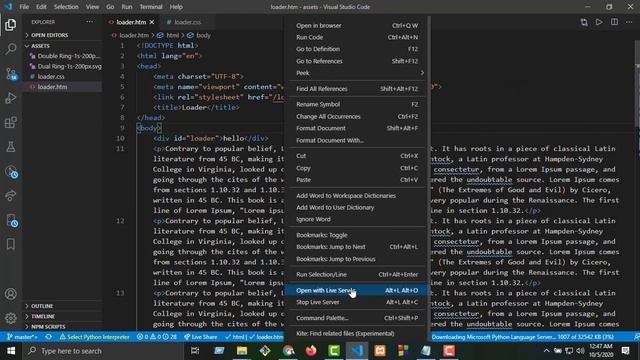Click Visual Studio Code taskbar icon
640x360 pixels.
[357, 351]
